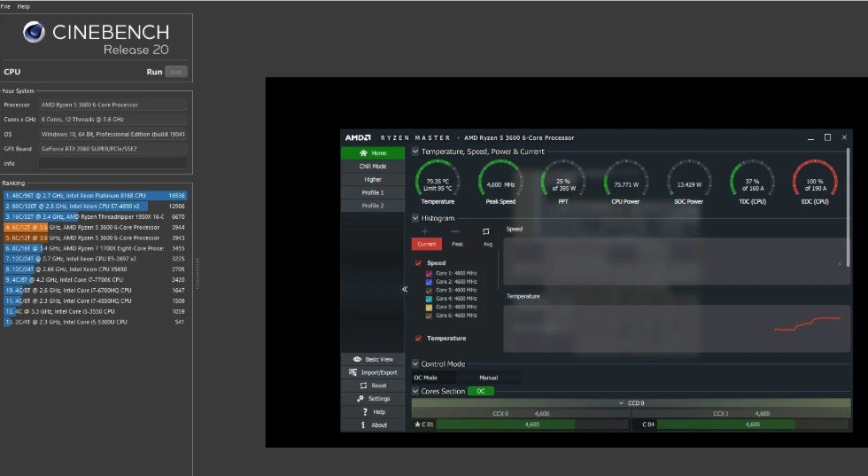Toggle the Core 6 speed checkbox

click(429, 316)
